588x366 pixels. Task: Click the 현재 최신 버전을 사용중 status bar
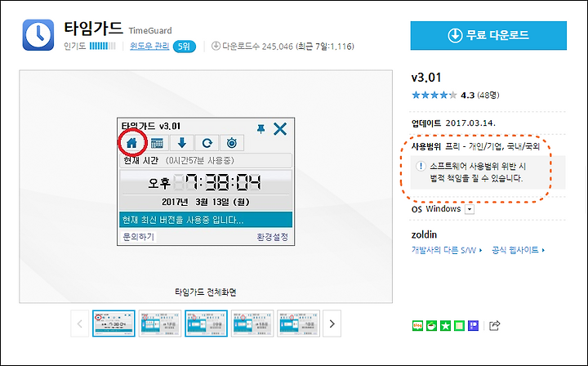[x=206, y=220]
